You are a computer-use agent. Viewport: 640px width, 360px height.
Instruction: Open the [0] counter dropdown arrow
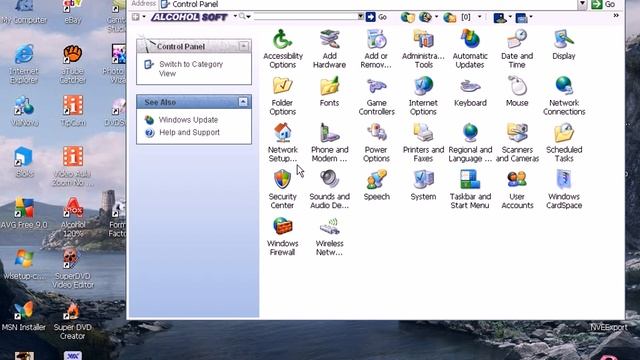[480, 17]
